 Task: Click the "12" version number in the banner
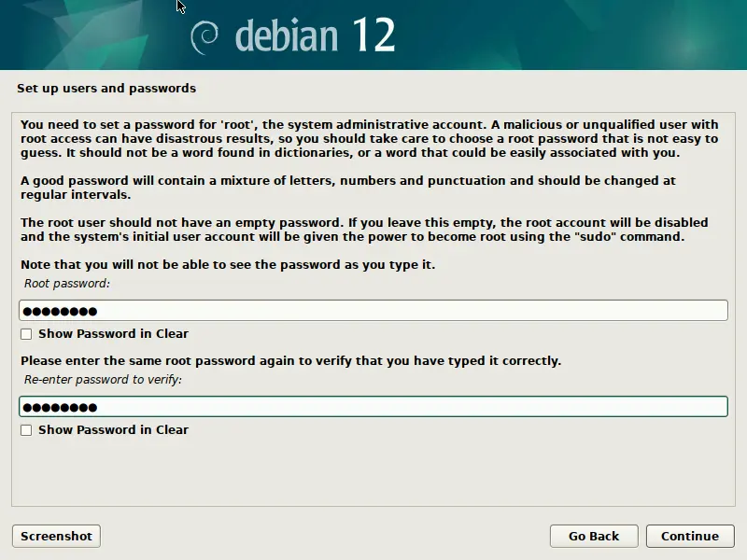point(372,35)
